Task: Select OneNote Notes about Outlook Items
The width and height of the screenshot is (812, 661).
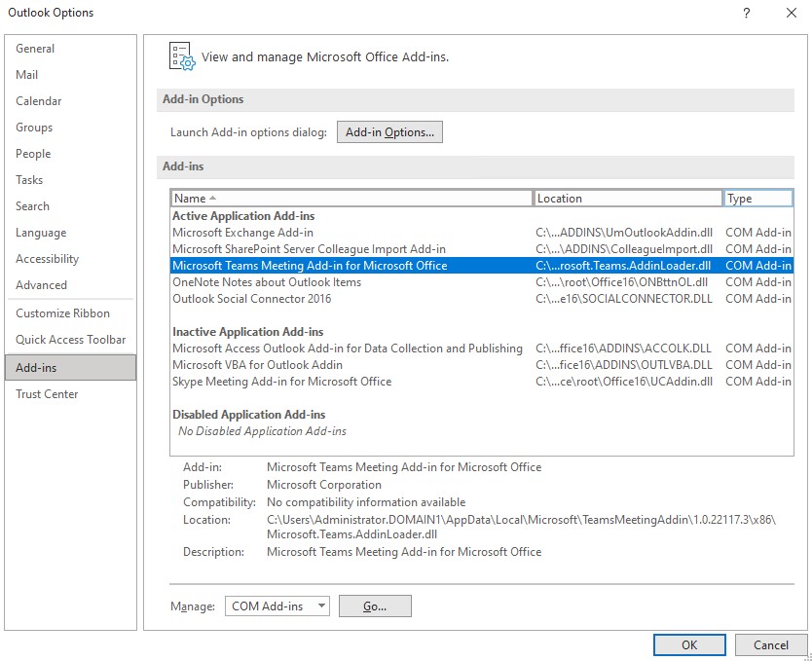Action: 482,282
